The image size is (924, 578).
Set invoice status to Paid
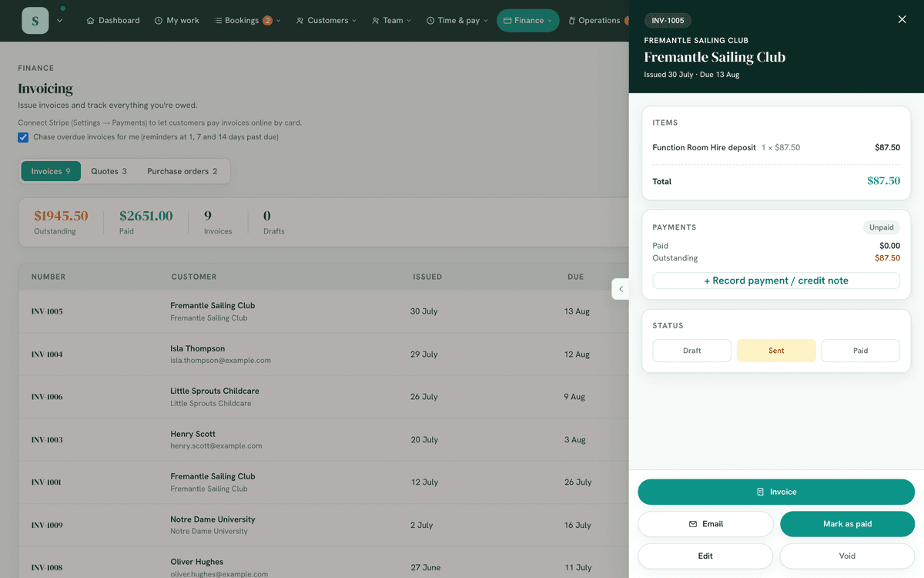click(x=861, y=351)
